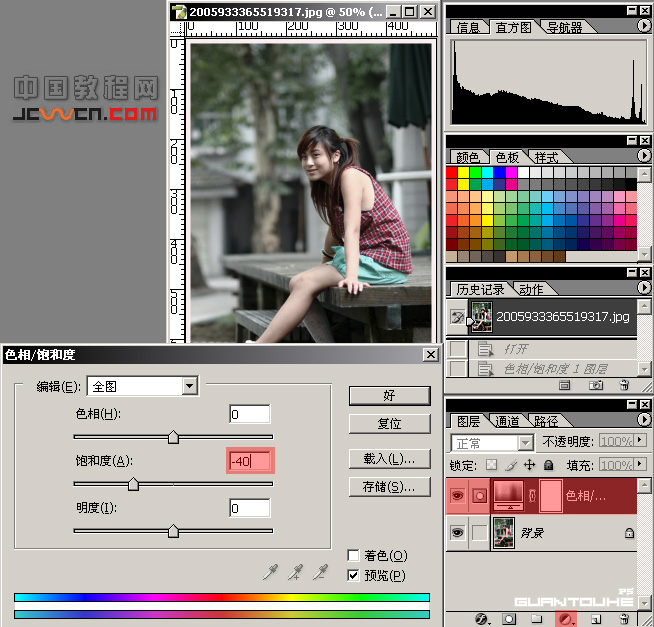Select the first eyedropper tool in dialog
This screenshot has height=627, width=654.
point(269,572)
